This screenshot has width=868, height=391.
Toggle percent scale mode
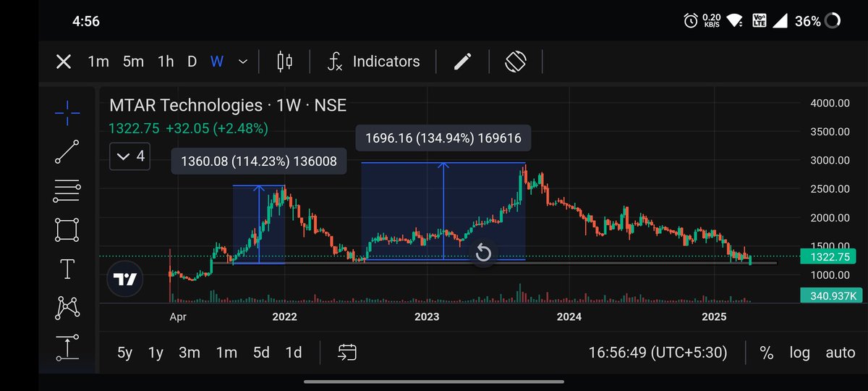[x=767, y=353]
